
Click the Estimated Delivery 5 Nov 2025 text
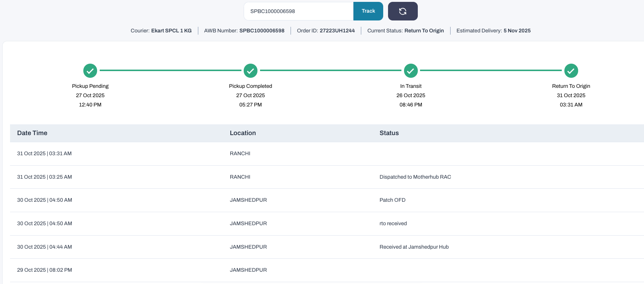(x=517, y=31)
